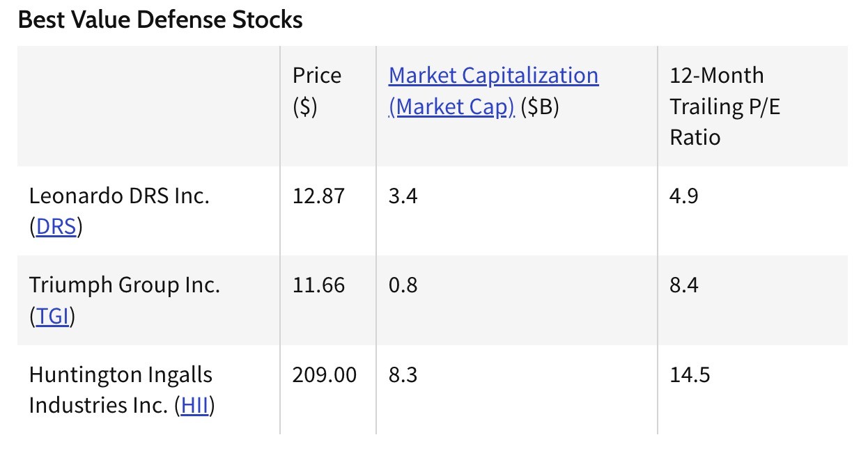Click the Huntington Ingalls Industries Inc. name
Screen dimensions: 868x451
point(121,390)
